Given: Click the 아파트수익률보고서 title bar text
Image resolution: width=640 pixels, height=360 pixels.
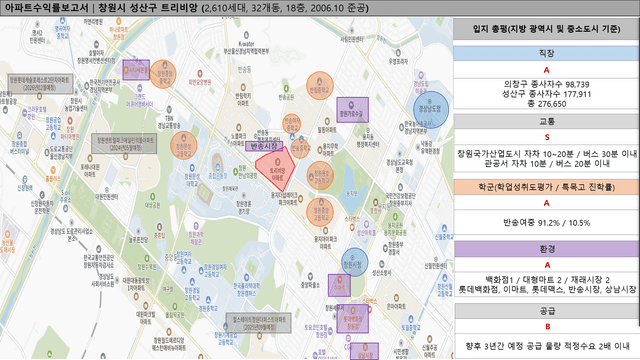Looking at the screenshot, I should click(46, 8).
